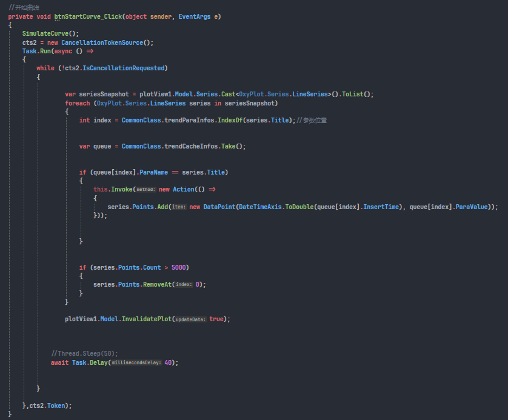Click the RemoveAt method call

pyautogui.click(x=156, y=284)
